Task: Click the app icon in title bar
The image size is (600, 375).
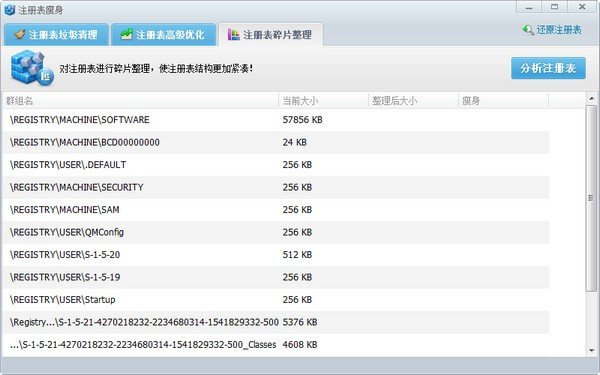Action: coord(10,10)
